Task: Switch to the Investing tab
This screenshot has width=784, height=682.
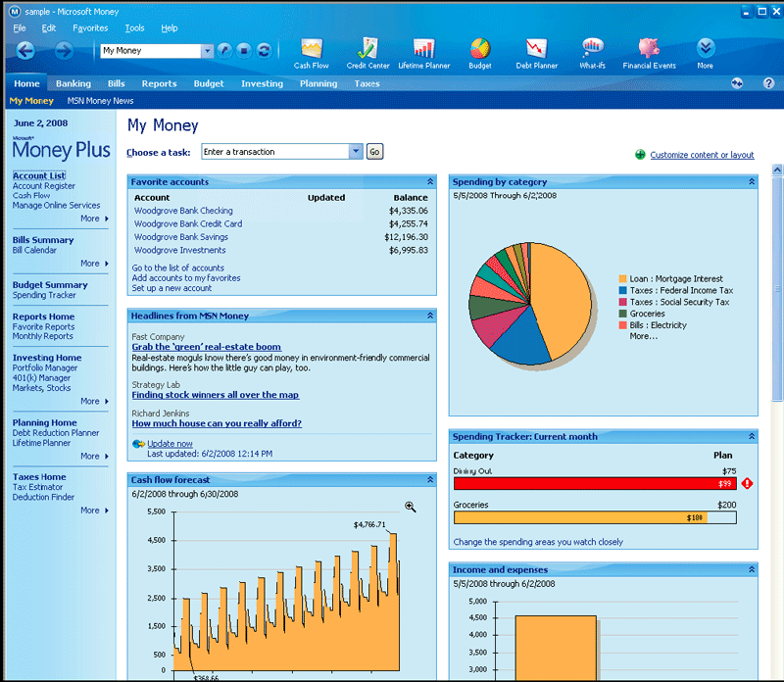Action: pos(262,83)
